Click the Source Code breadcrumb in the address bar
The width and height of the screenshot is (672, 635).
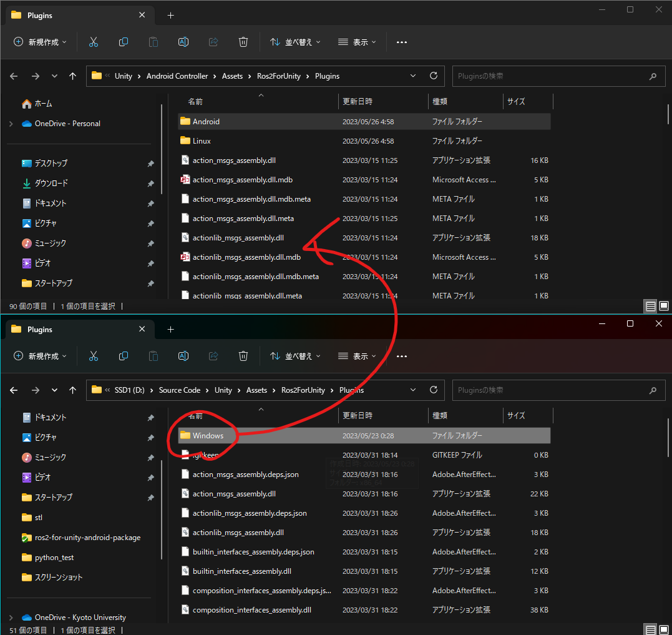[x=179, y=390]
